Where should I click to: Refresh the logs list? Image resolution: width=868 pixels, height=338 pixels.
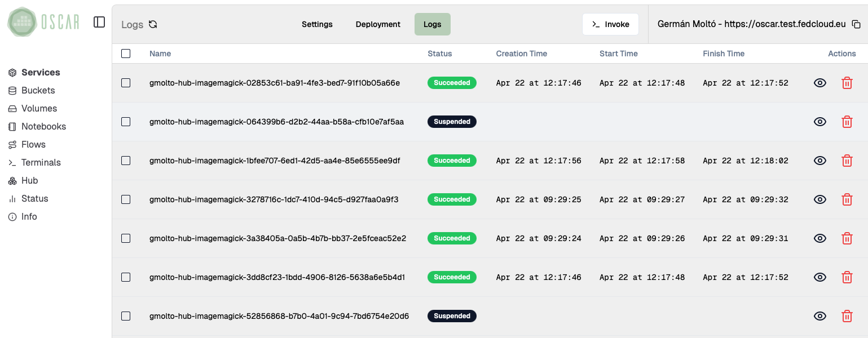pyautogui.click(x=153, y=24)
